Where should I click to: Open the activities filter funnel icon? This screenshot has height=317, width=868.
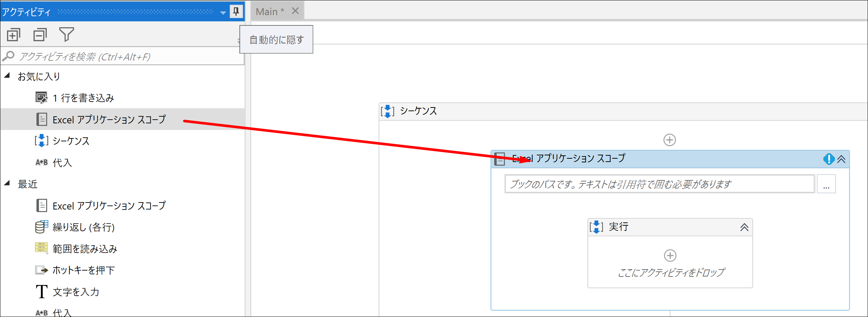click(67, 35)
